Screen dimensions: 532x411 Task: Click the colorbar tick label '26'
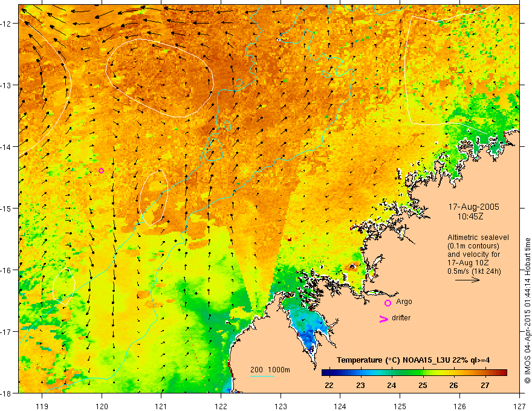[454, 385]
